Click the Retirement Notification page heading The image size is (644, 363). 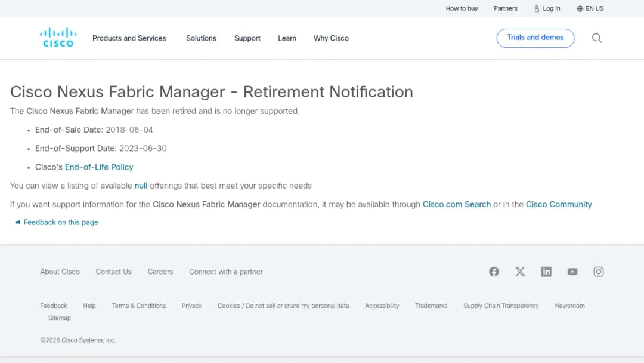(212, 92)
